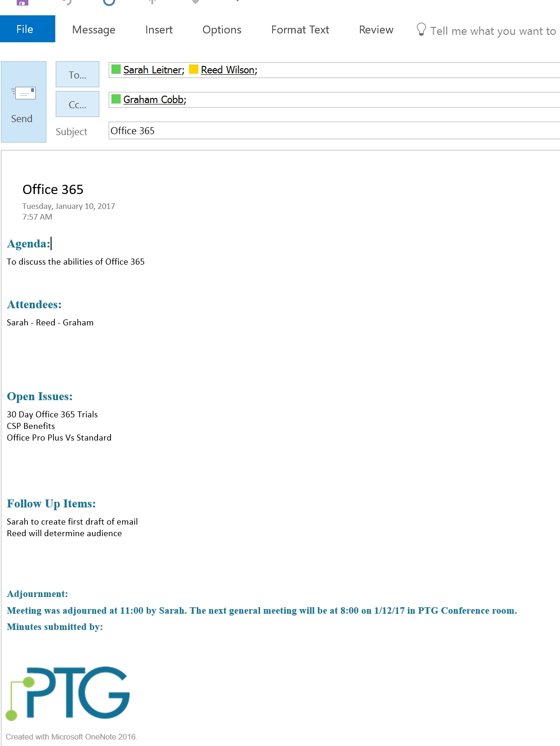Image resolution: width=560 pixels, height=746 pixels.
Task: Click the green presence indicator beside Graham Cobb
Action: pyautogui.click(x=116, y=99)
